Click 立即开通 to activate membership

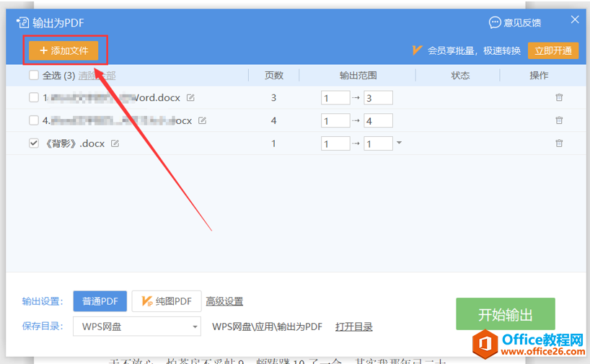pos(553,50)
